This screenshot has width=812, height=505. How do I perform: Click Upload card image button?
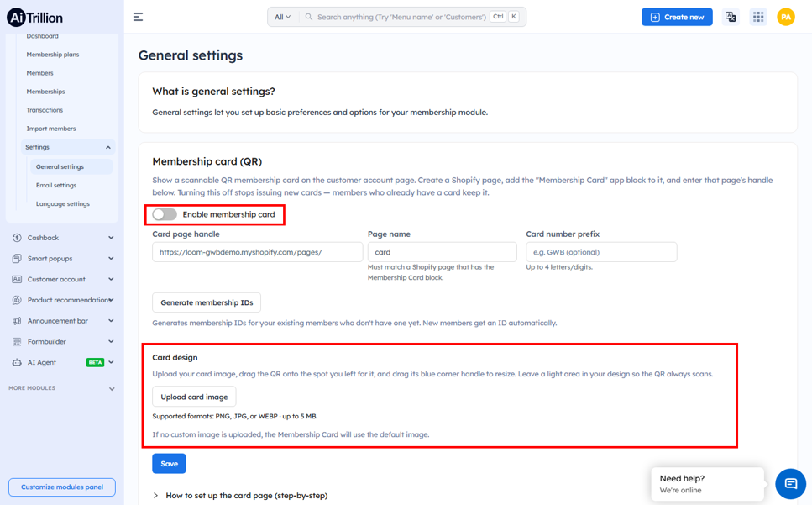194,397
